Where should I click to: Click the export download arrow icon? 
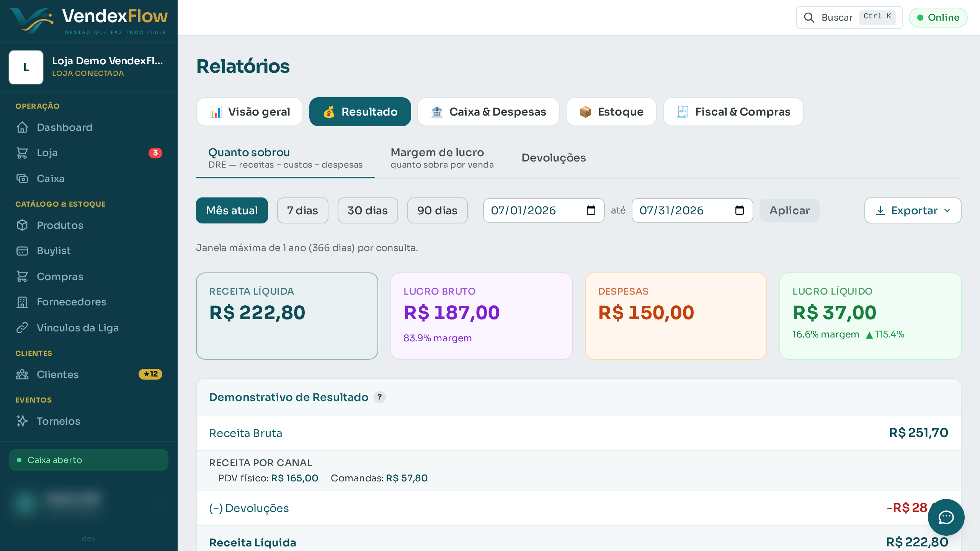(880, 210)
